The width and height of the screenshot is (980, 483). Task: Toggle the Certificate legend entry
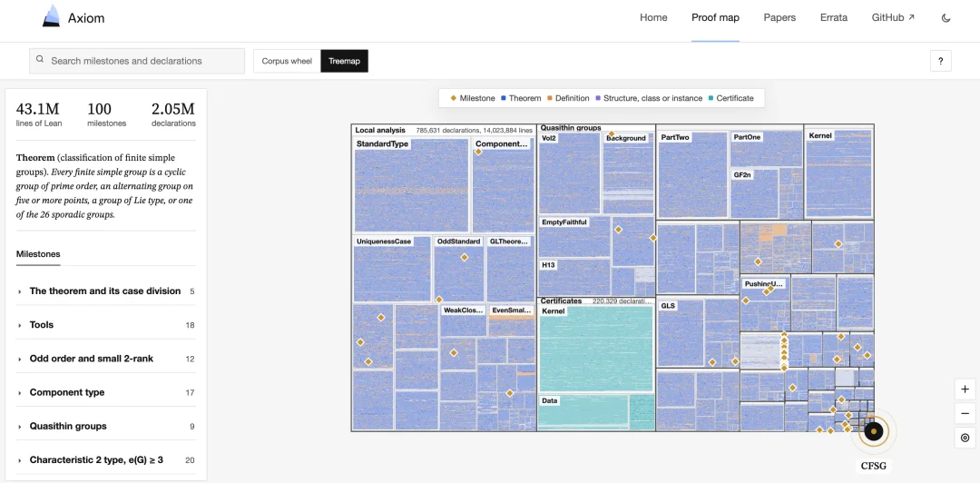point(730,98)
